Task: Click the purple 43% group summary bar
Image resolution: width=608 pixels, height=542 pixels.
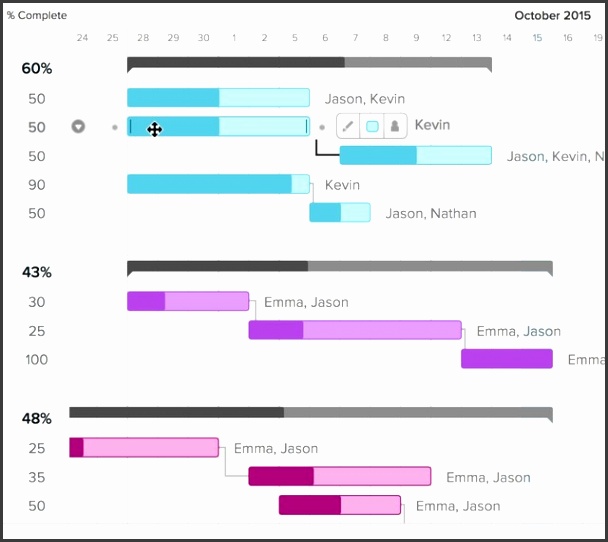Action: (x=339, y=267)
